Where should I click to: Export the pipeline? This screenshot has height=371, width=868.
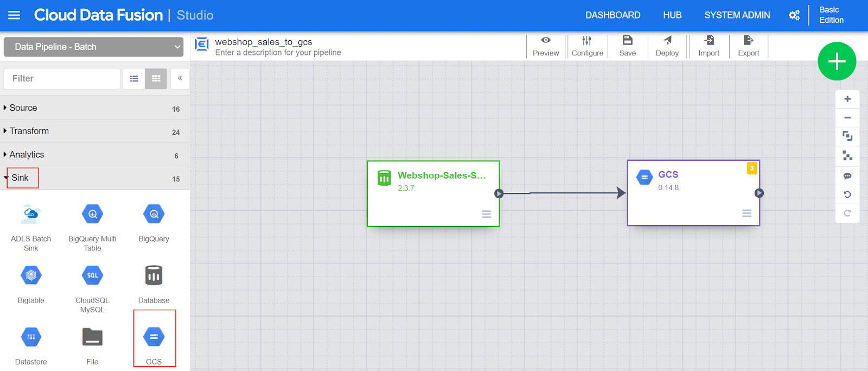coord(749,46)
